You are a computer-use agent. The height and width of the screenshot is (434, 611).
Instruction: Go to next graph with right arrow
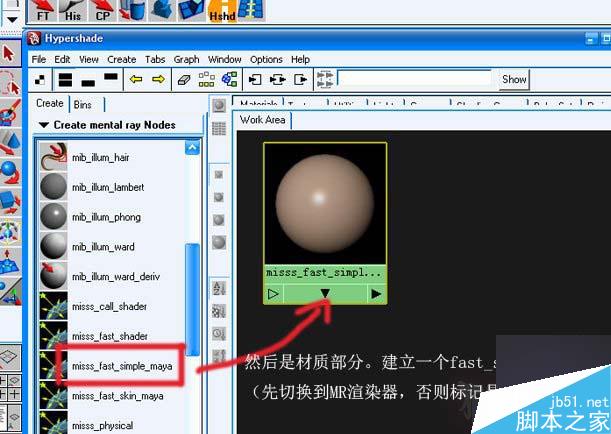pos(158,79)
